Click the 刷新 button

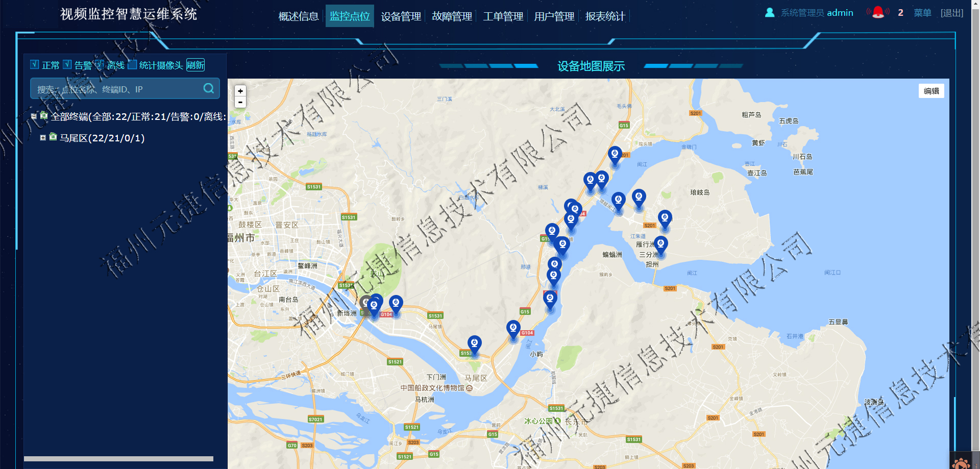[x=195, y=65]
